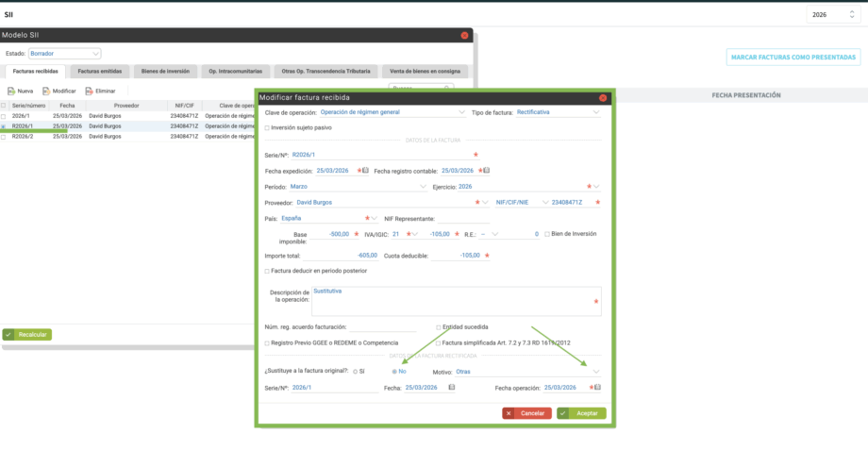Image resolution: width=868 pixels, height=450 pixels.
Task: Open calendar for Fecha expedición
Action: [365, 171]
